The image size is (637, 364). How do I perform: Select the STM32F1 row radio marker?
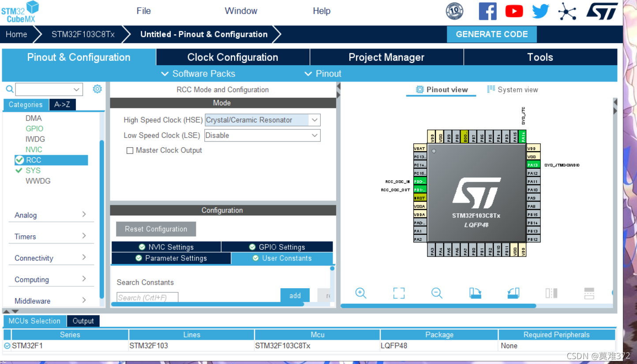7,346
